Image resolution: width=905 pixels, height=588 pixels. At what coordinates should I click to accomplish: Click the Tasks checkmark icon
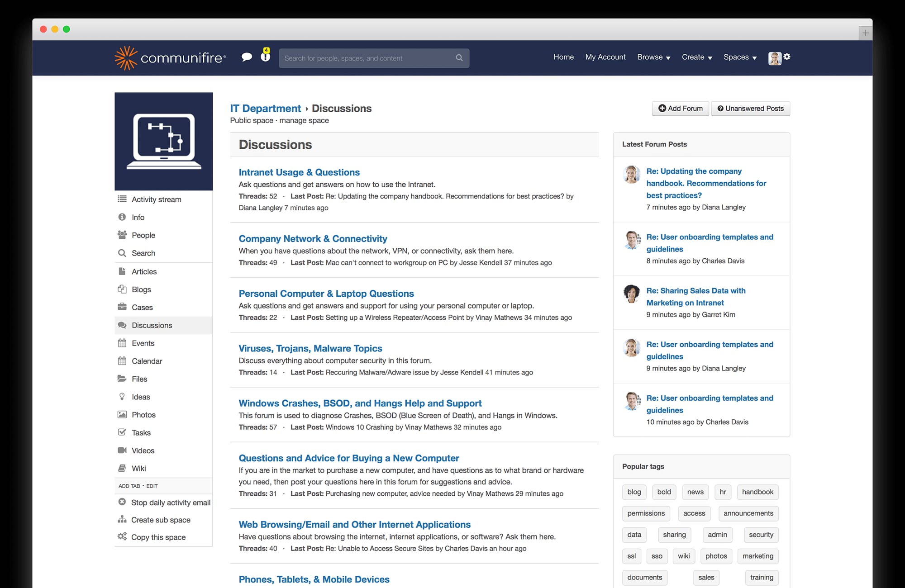(x=122, y=432)
